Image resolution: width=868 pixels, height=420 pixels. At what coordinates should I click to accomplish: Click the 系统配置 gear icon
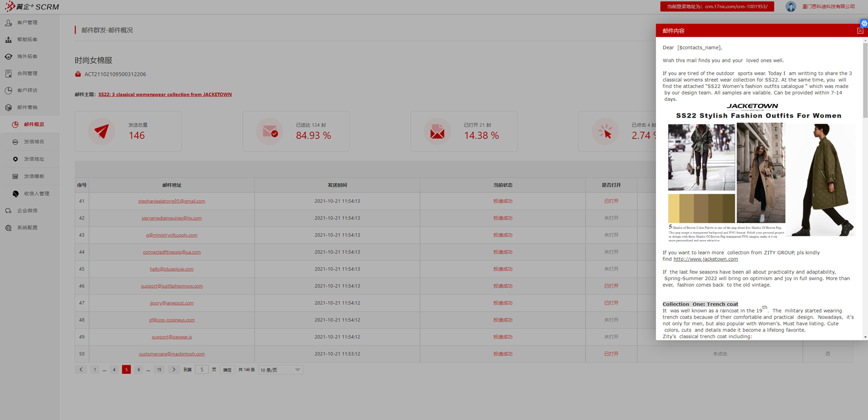pyautogui.click(x=8, y=228)
